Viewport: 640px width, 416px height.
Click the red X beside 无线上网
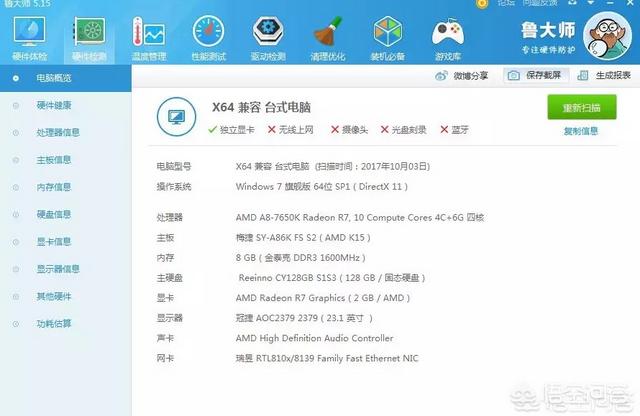[271, 130]
